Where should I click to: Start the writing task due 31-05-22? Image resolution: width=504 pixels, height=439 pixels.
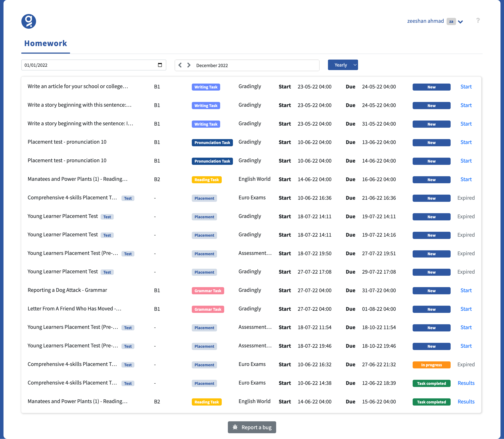466,124
